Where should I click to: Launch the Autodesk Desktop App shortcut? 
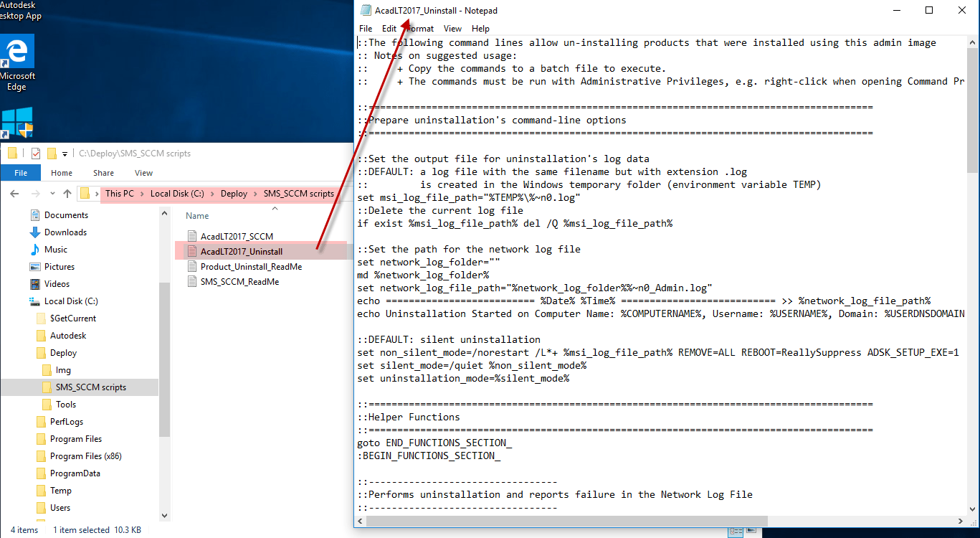16,7
